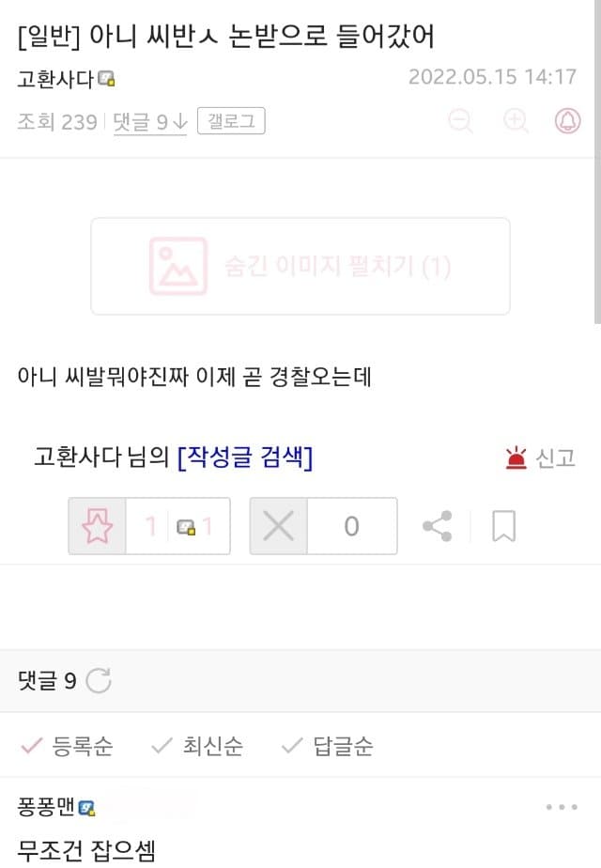Open the share icon
Screen dimensions: 601x868
[x=438, y=526]
